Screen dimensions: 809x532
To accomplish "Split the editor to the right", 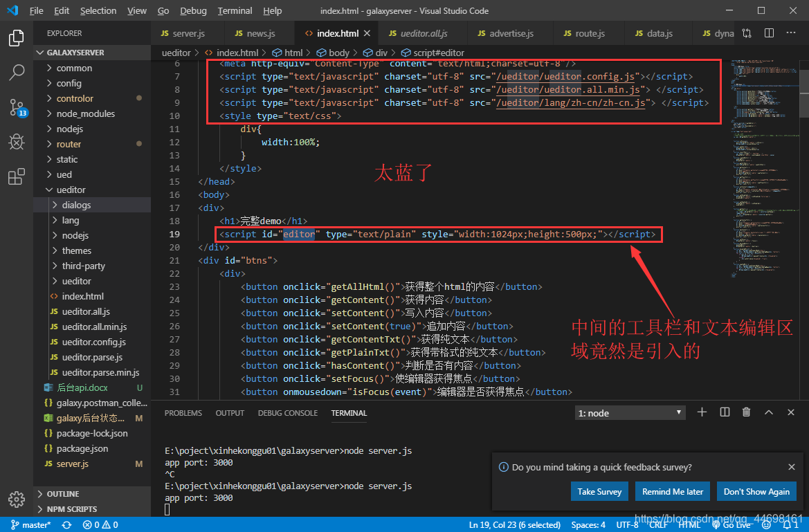I will coord(769,33).
